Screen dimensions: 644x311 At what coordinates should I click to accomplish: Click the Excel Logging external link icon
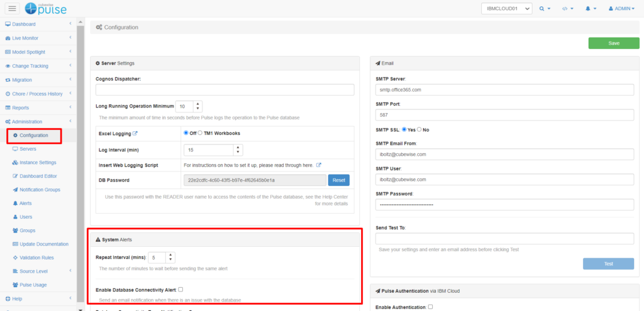coord(135,134)
